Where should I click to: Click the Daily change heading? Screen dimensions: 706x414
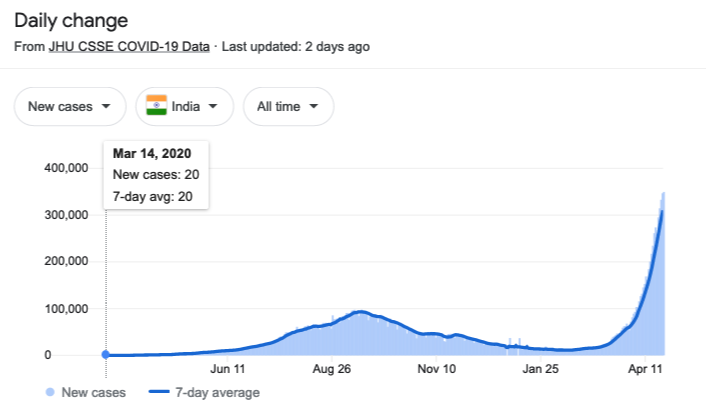[x=72, y=21]
